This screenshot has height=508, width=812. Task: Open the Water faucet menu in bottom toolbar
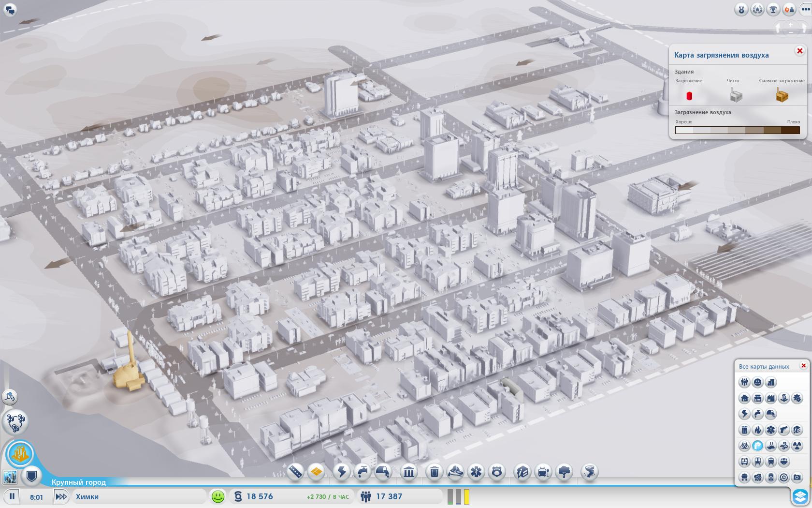[362, 472]
